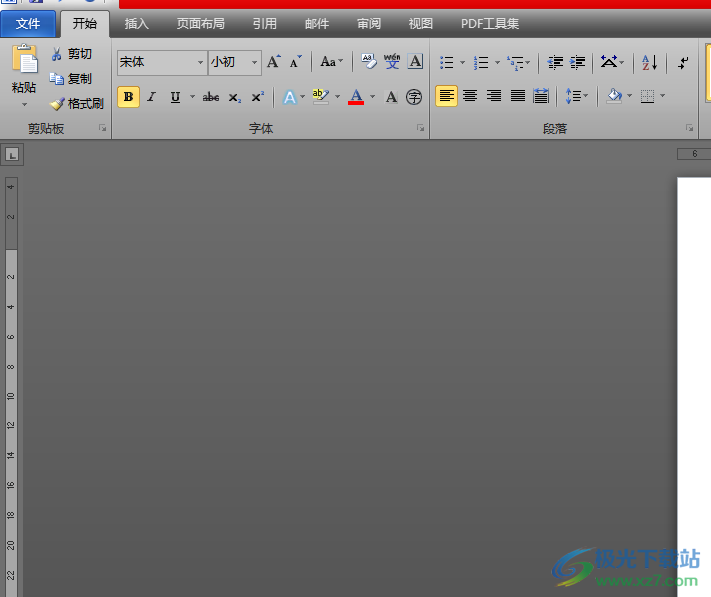This screenshot has height=597, width=711.
Task: Click the Enclose Characters (字) icon
Action: pos(414,97)
